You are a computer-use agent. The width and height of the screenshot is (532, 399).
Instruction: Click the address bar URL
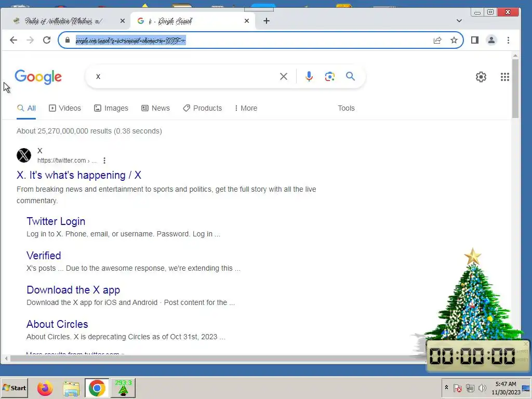[x=130, y=41]
